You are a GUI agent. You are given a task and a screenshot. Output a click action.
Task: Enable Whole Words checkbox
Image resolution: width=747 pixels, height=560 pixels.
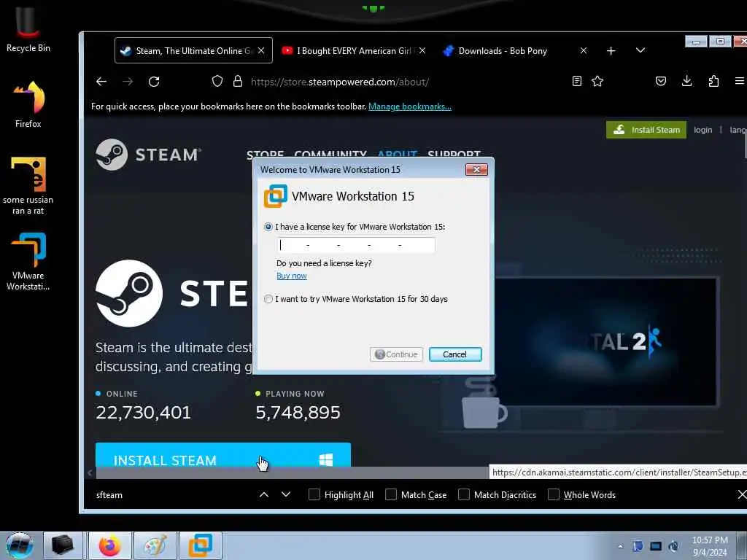tap(553, 495)
